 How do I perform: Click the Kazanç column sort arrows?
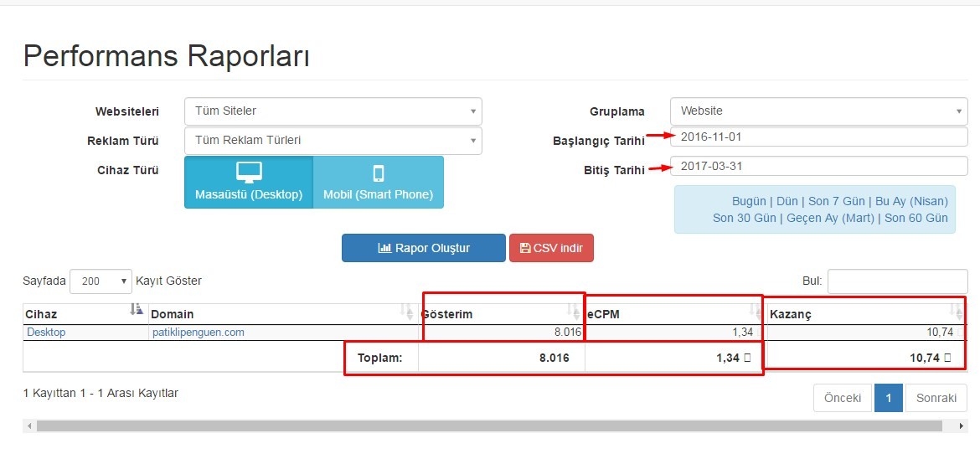(956, 310)
